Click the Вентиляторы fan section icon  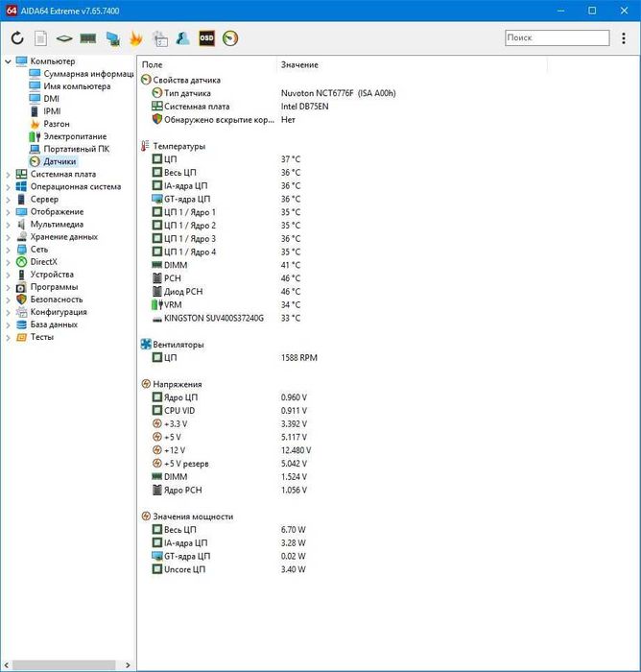point(146,344)
